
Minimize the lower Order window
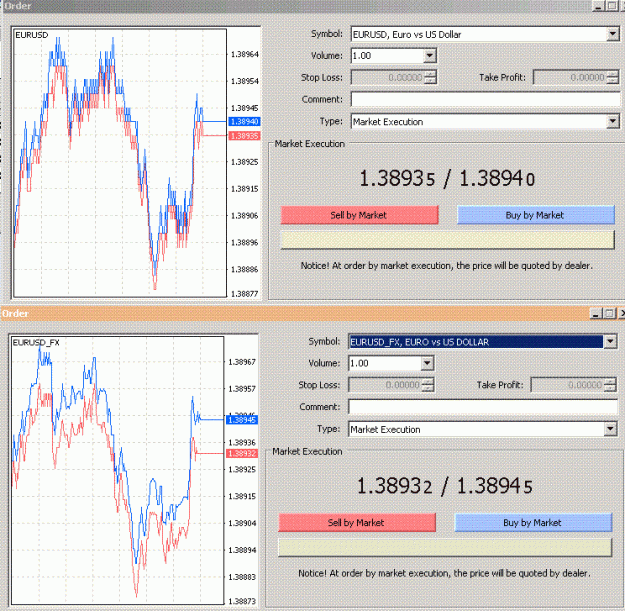(x=596, y=314)
